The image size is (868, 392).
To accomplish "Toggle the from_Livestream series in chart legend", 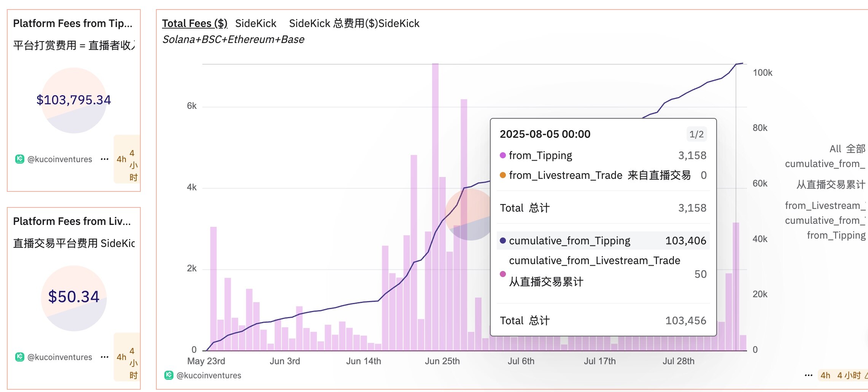I will [824, 206].
